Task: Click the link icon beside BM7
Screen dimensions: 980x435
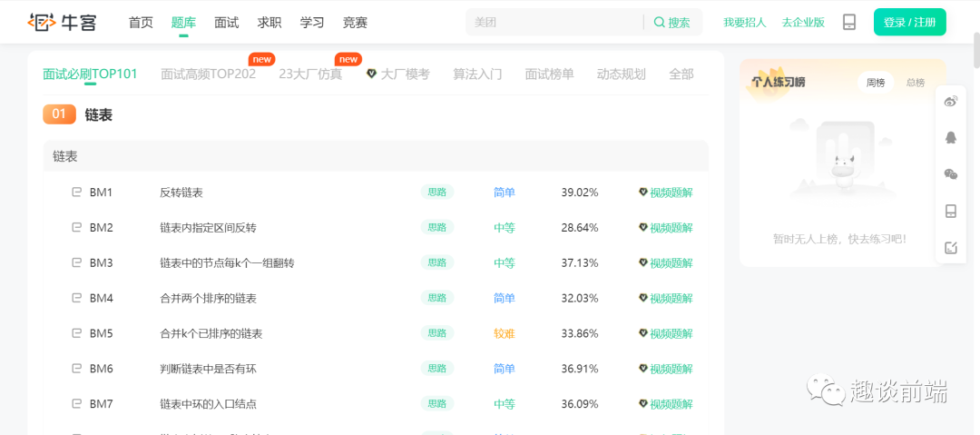Action: pyautogui.click(x=77, y=404)
